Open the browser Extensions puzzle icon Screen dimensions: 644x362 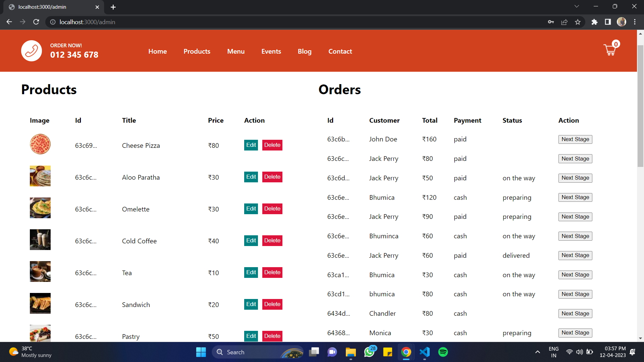point(594,22)
